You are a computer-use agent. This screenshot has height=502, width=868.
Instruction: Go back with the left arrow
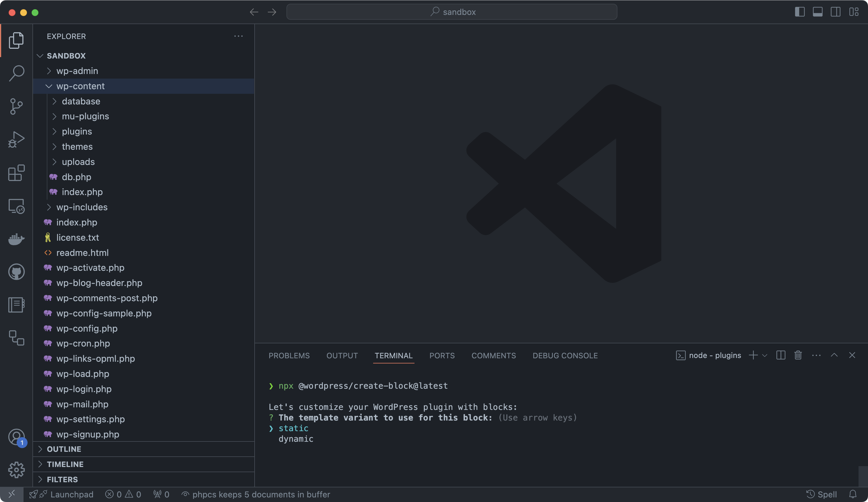tap(254, 12)
